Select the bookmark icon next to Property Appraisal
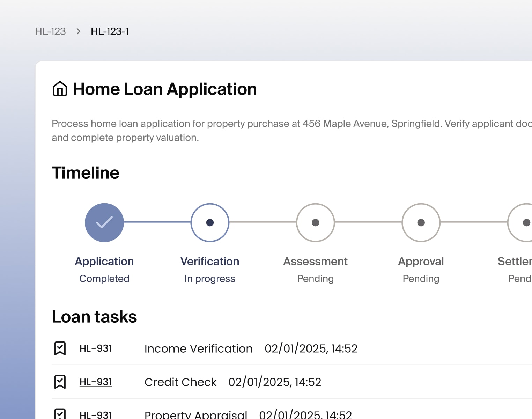The image size is (532, 419). pos(60,414)
